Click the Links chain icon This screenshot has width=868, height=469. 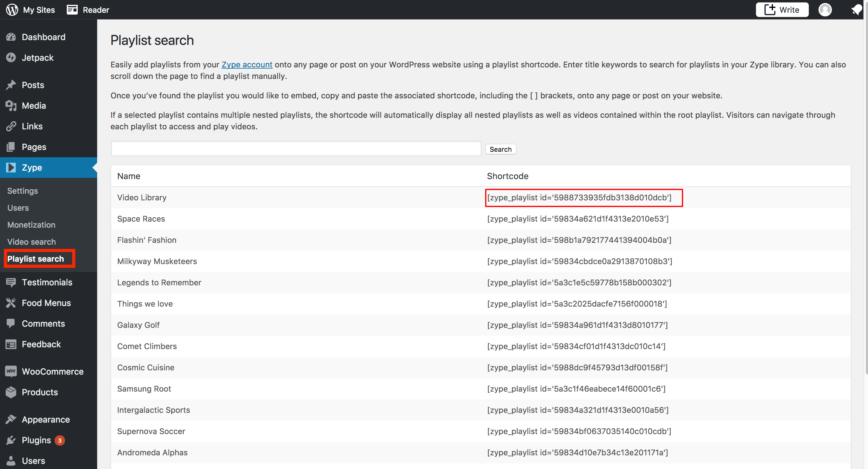tap(11, 126)
